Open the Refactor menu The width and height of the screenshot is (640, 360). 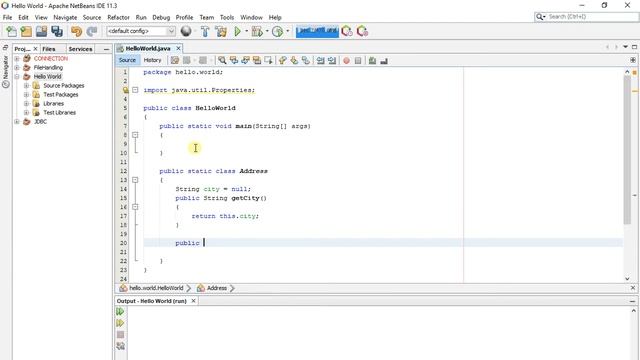click(118, 18)
